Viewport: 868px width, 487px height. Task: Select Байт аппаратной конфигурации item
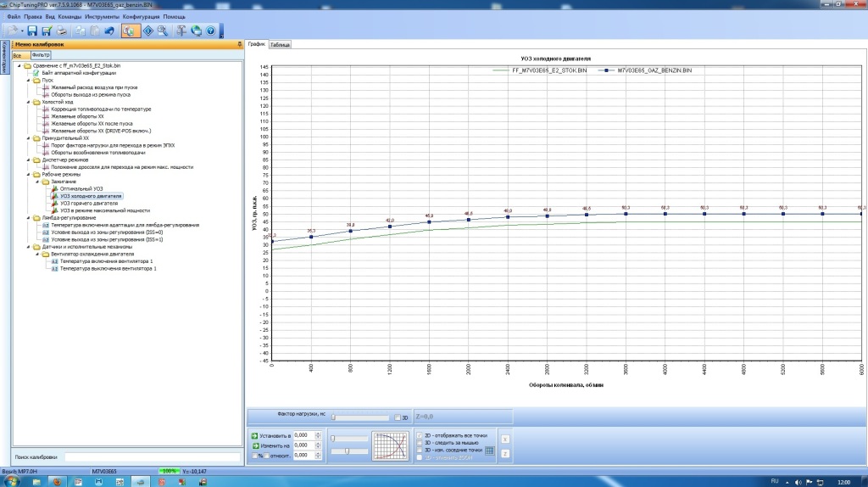[x=79, y=73]
